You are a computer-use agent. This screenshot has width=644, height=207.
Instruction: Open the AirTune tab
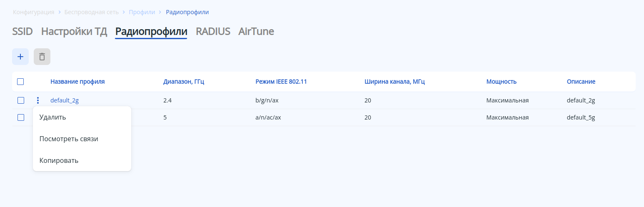pos(256,32)
